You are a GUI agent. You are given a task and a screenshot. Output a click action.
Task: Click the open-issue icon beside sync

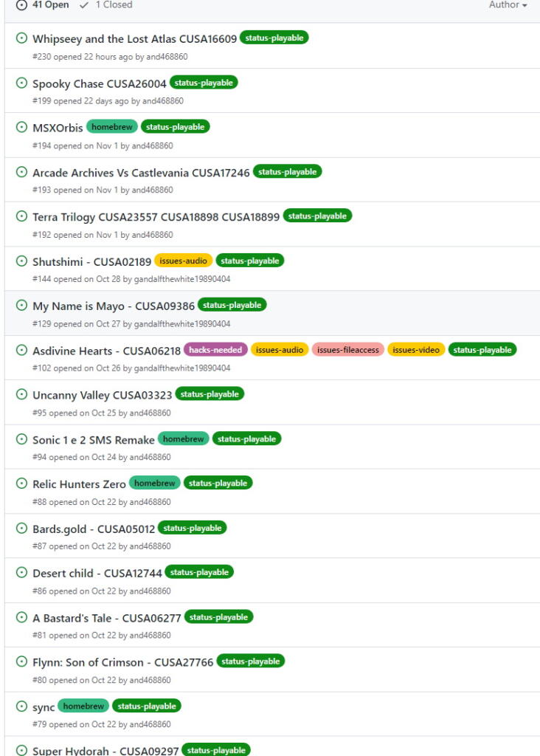(x=21, y=707)
